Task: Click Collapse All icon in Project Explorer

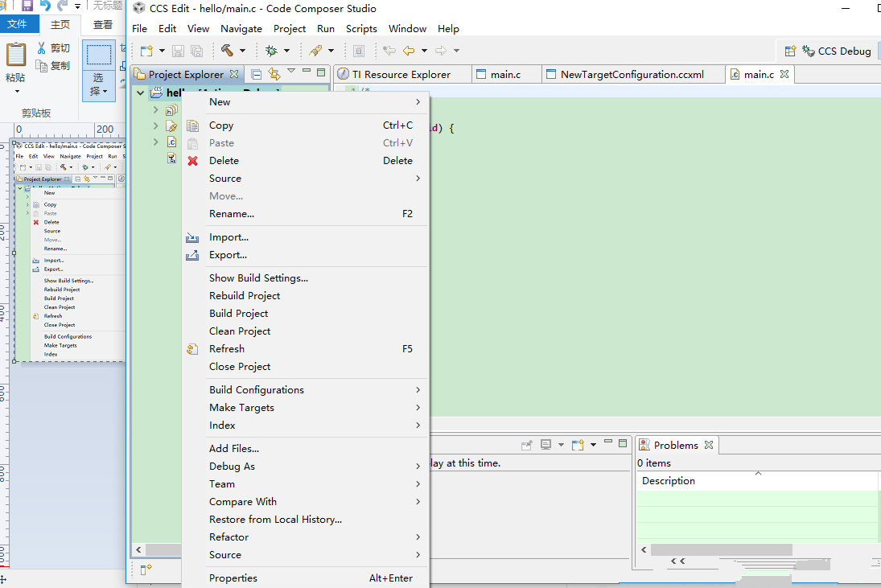Action: (256, 74)
